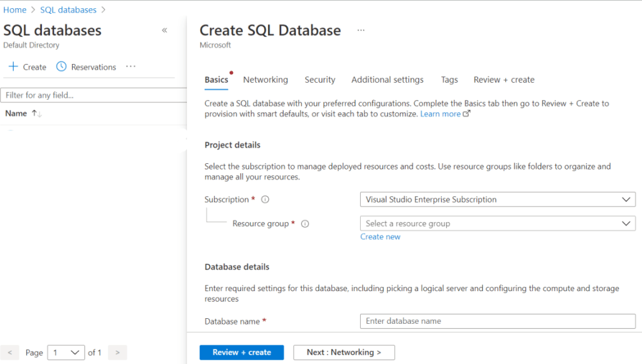Go to the Tags tab
This screenshot has width=642, height=364.
(449, 80)
